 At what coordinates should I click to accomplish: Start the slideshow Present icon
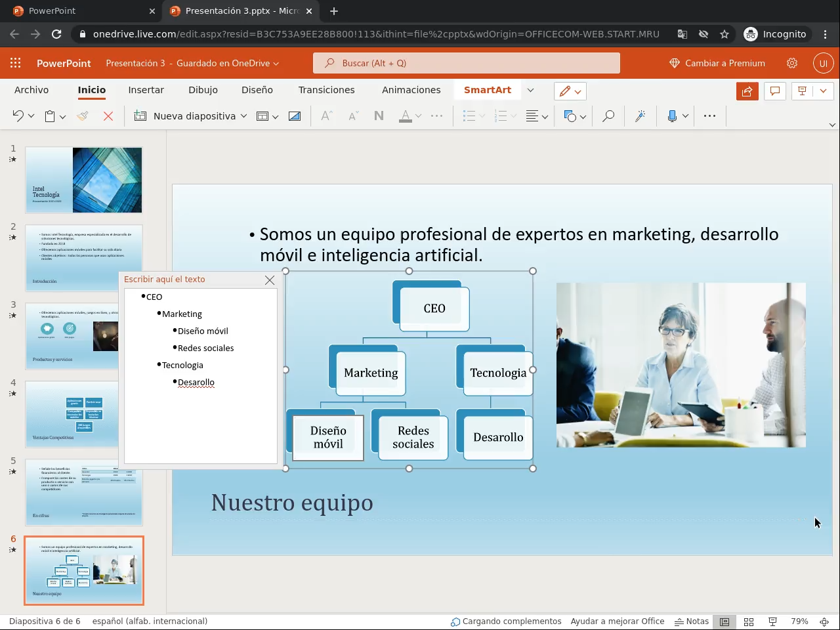click(x=801, y=91)
